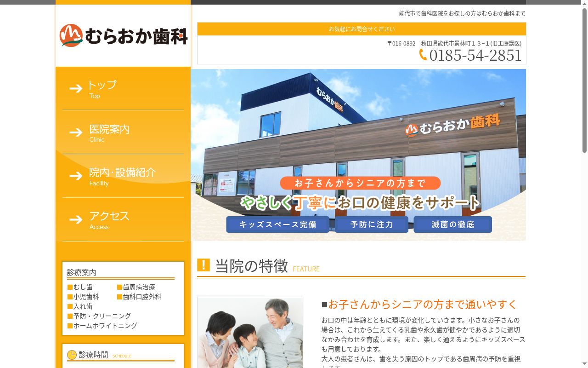The image size is (588, 368).
Task: Click the 当院の特徴 section heading
Action: tap(252, 266)
